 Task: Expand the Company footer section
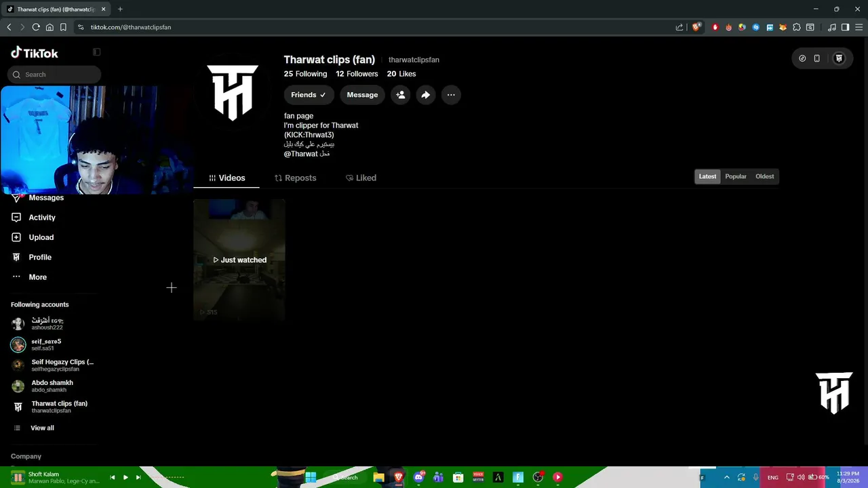click(26, 457)
